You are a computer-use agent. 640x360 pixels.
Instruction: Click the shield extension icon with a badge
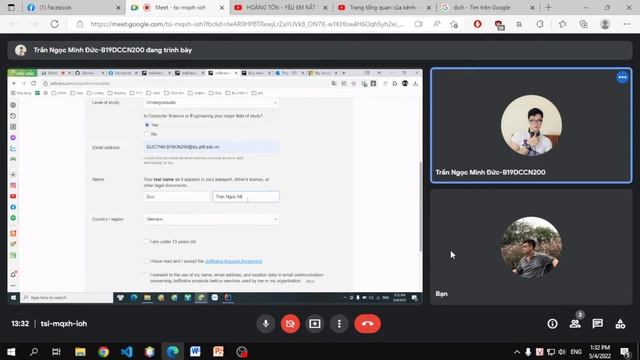click(x=499, y=25)
